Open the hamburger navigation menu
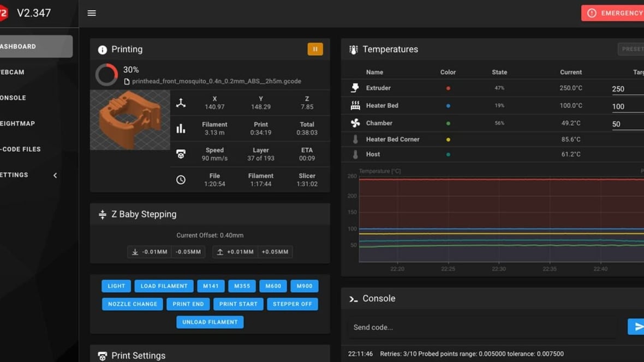 point(92,13)
